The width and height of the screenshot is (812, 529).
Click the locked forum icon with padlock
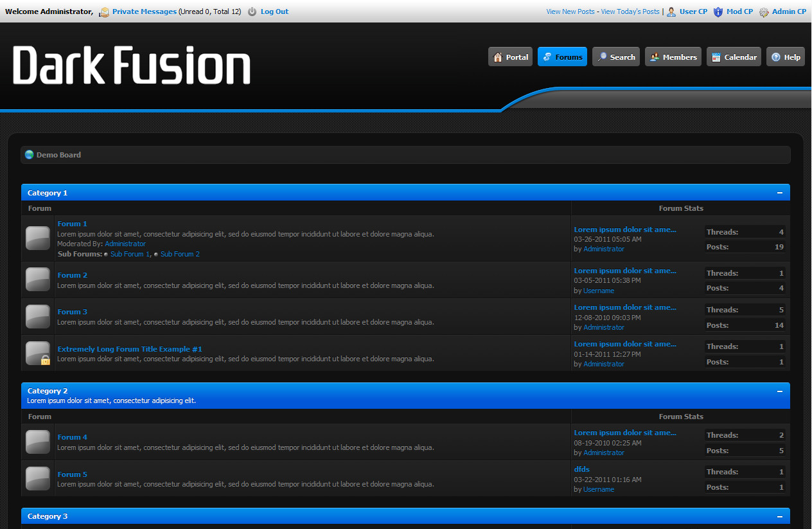pos(38,354)
